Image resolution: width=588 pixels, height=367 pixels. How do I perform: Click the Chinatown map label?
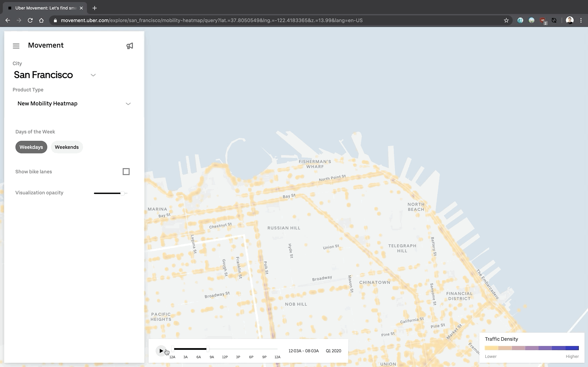click(375, 282)
